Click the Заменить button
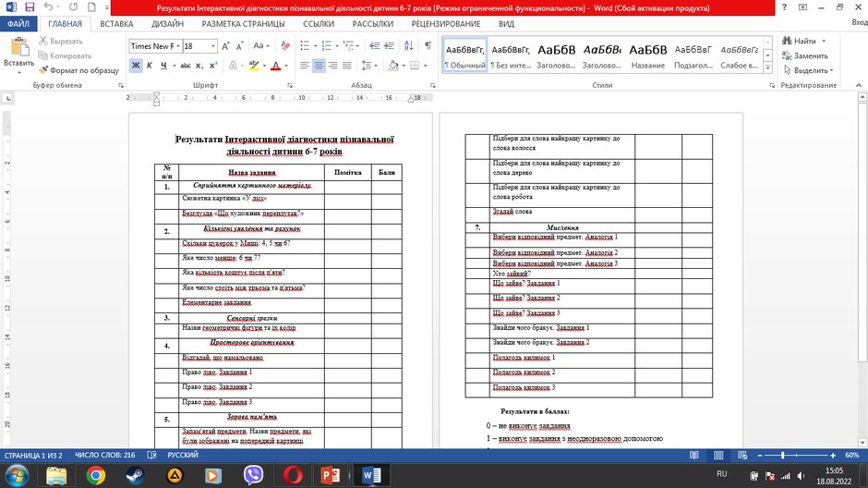The width and height of the screenshot is (868, 488). 805,55
